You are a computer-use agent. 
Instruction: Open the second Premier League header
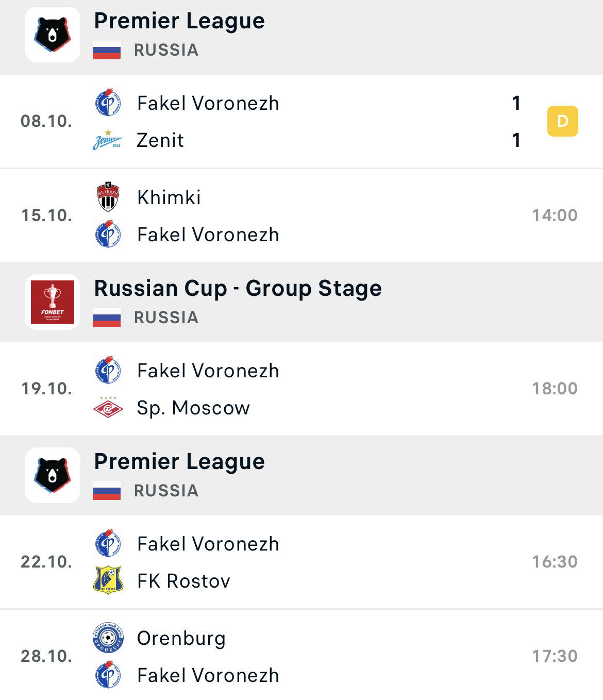coord(179,462)
